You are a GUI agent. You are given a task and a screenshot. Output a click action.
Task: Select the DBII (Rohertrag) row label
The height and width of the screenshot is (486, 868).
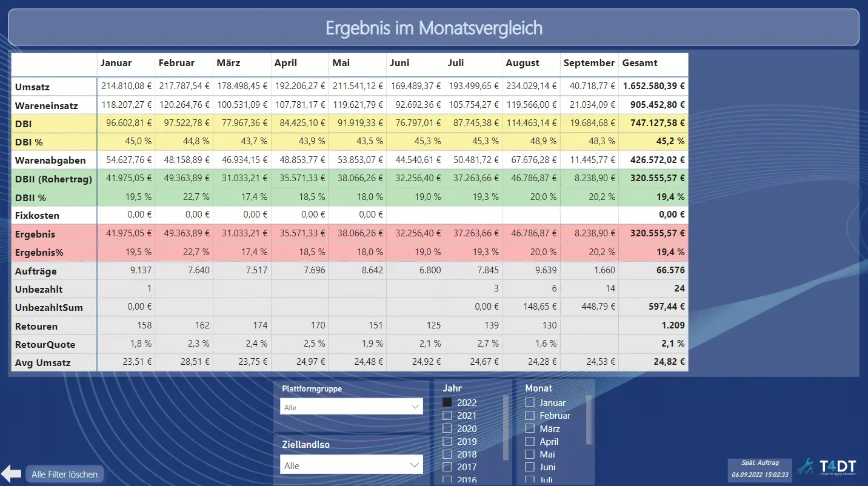53,179
